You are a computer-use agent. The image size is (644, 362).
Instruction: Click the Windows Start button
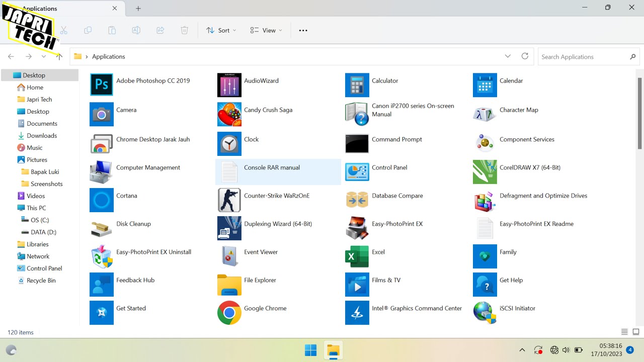pyautogui.click(x=311, y=350)
